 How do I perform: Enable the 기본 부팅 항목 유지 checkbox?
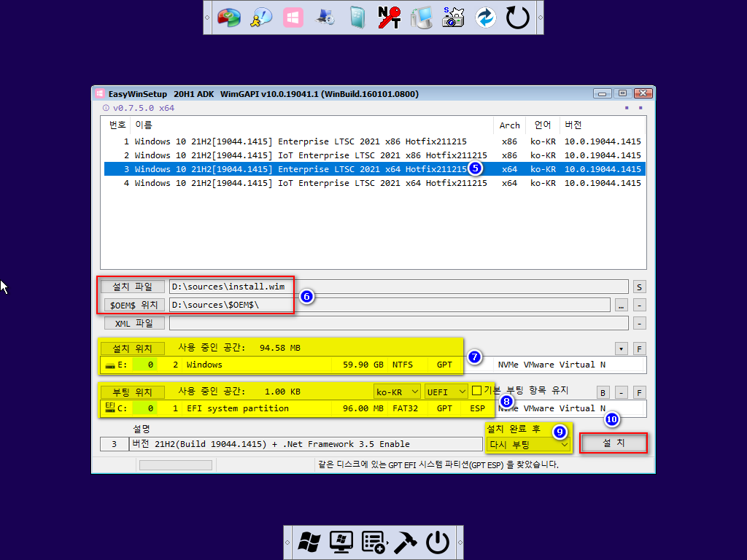pyautogui.click(x=476, y=391)
